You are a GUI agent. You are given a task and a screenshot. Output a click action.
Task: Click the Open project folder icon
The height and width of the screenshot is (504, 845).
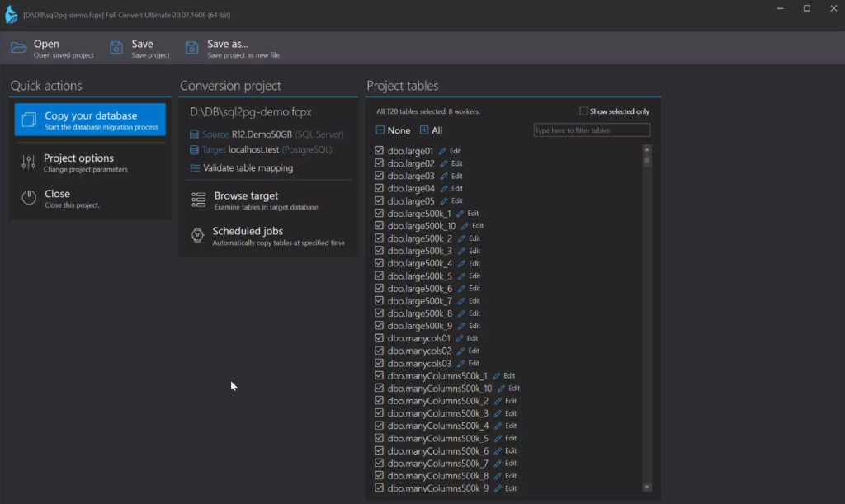point(18,48)
